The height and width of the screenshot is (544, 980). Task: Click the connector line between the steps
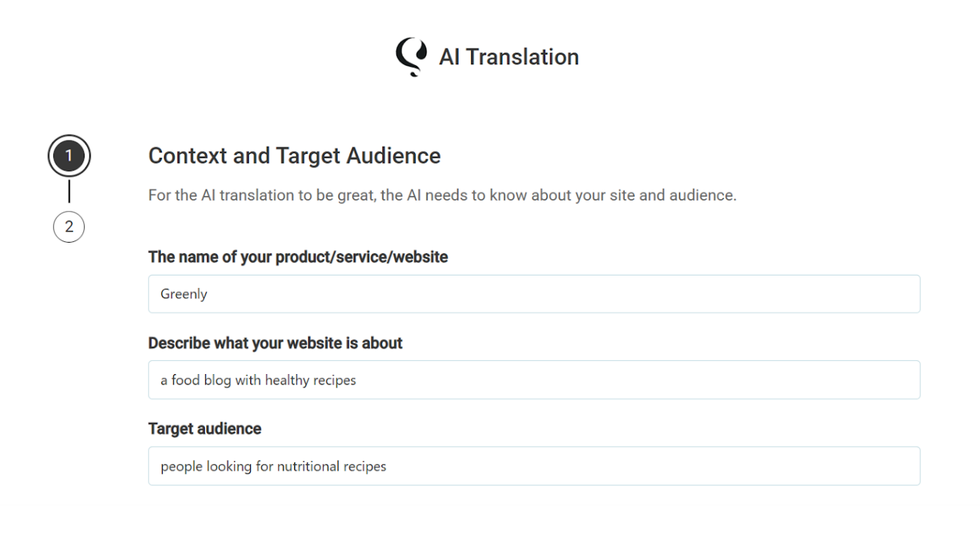pos(69,191)
